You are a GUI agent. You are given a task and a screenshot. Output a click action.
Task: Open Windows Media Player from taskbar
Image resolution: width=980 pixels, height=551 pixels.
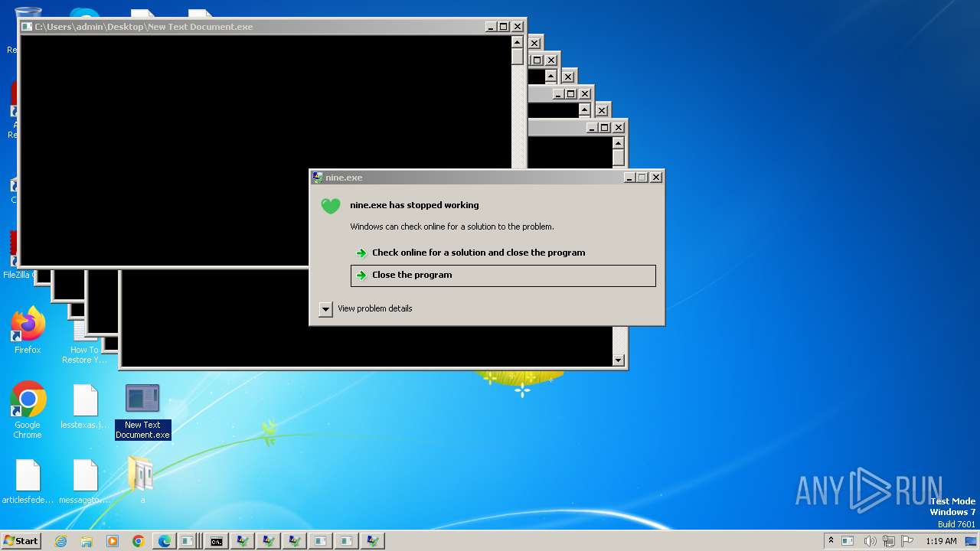pos(113,541)
